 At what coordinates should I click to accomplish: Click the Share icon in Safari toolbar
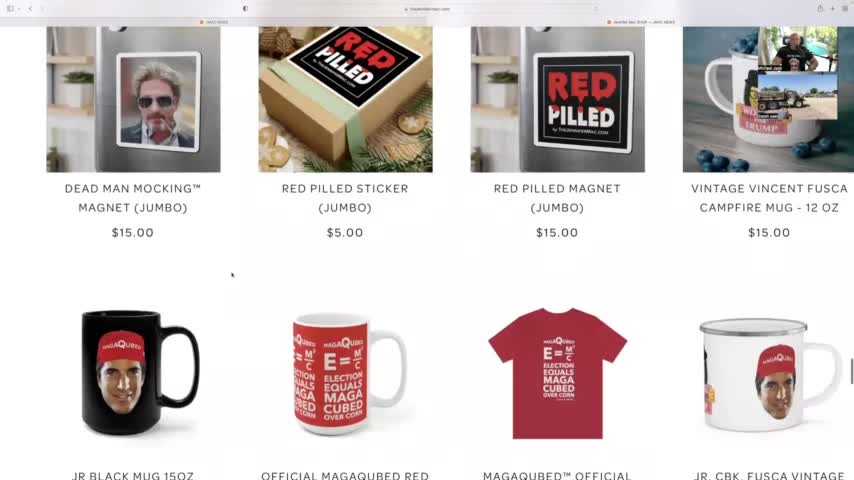[x=820, y=8]
